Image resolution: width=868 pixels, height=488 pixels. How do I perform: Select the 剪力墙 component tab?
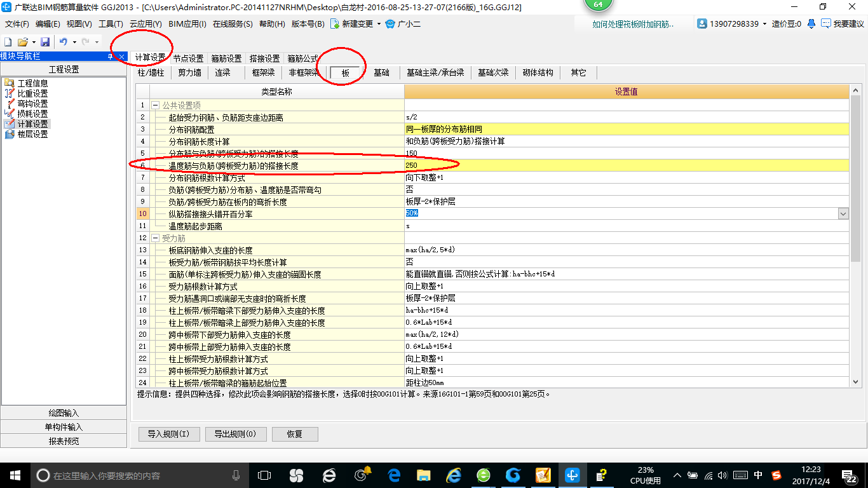(189, 73)
